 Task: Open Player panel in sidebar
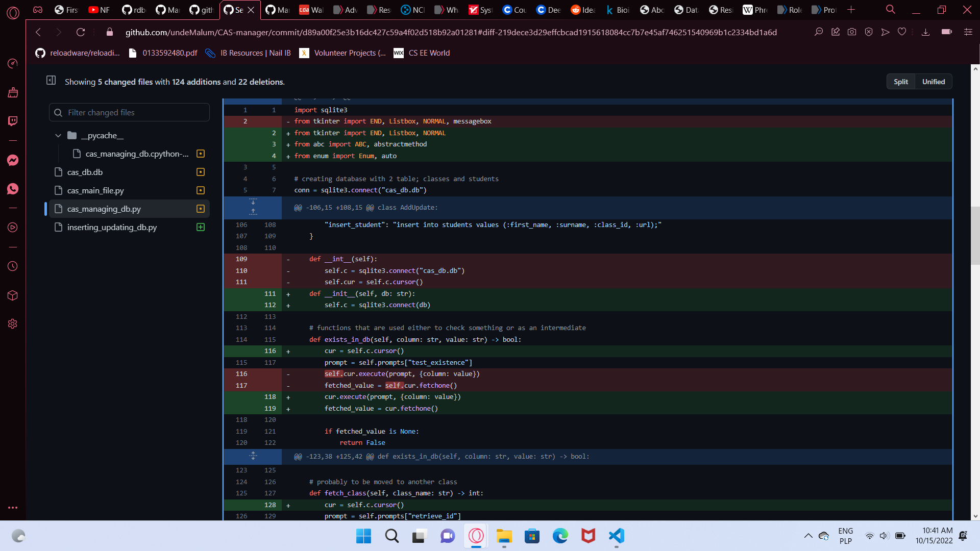click(13, 228)
